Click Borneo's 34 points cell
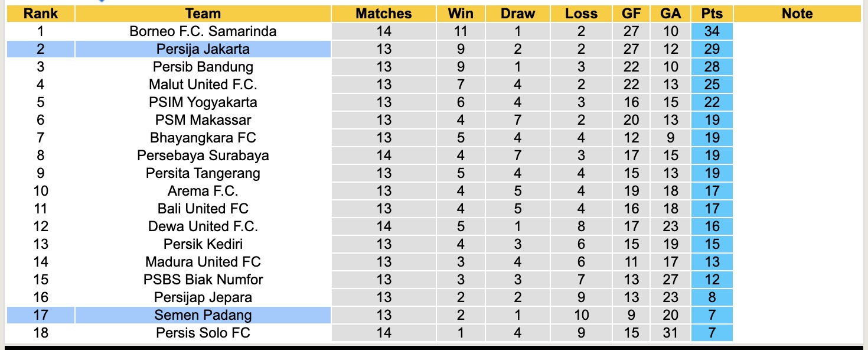Image resolution: width=868 pixels, height=350 pixels. [712, 31]
